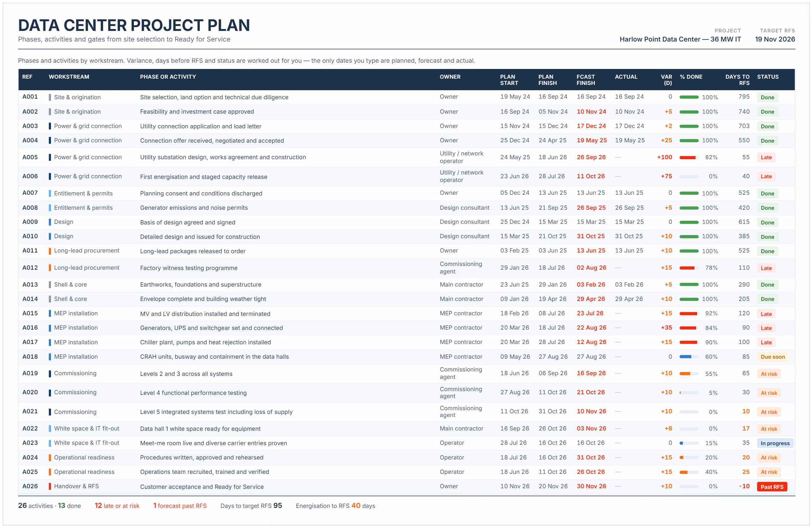Click '12 late or at risk' summary
This screenshot has height=526, width=812.
pyautogui.click(x=117, y=506)
